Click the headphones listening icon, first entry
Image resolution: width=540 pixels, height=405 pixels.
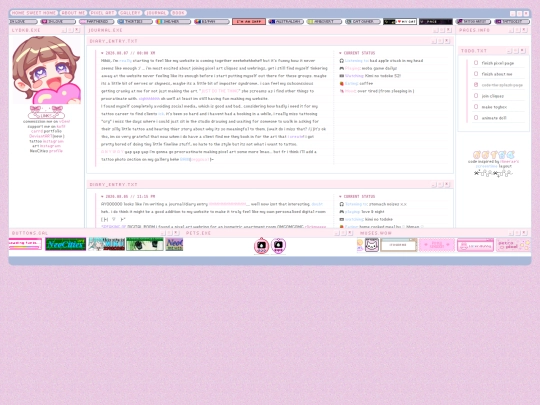342,61
